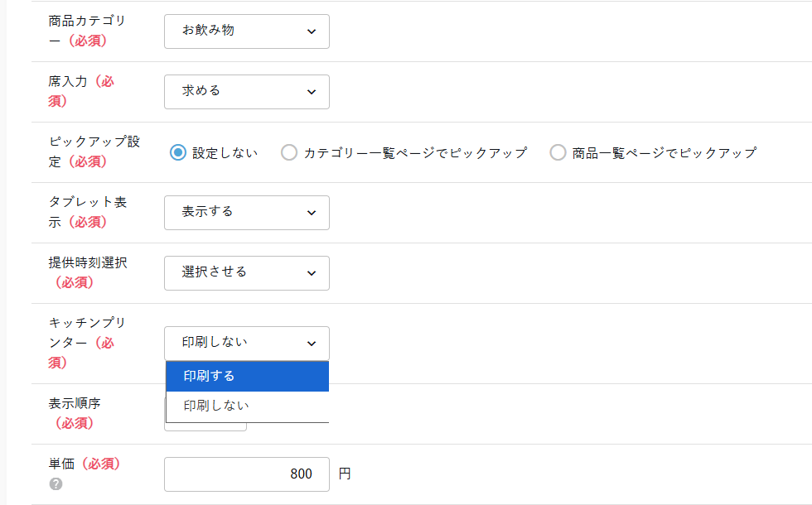Open the 提供時刻選択 dropdown
Screen dimensions: 812x505
246,273
